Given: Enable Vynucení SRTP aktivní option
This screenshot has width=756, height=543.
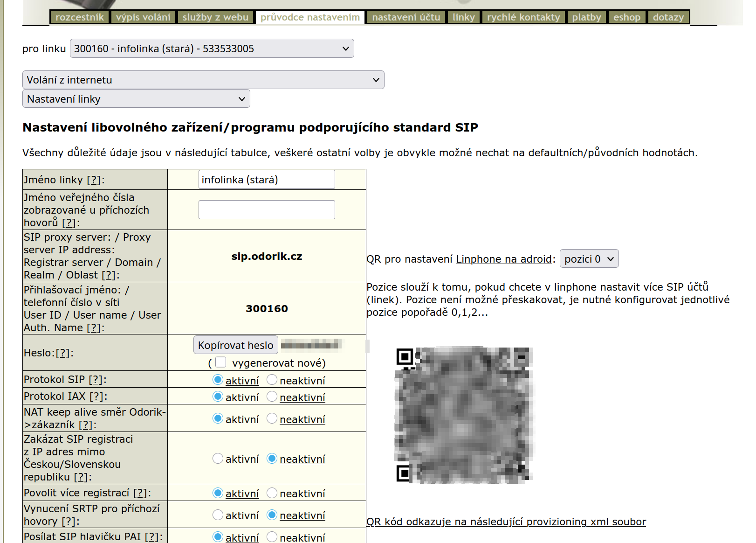Looking at the screenshot, I should coord(218,515).
